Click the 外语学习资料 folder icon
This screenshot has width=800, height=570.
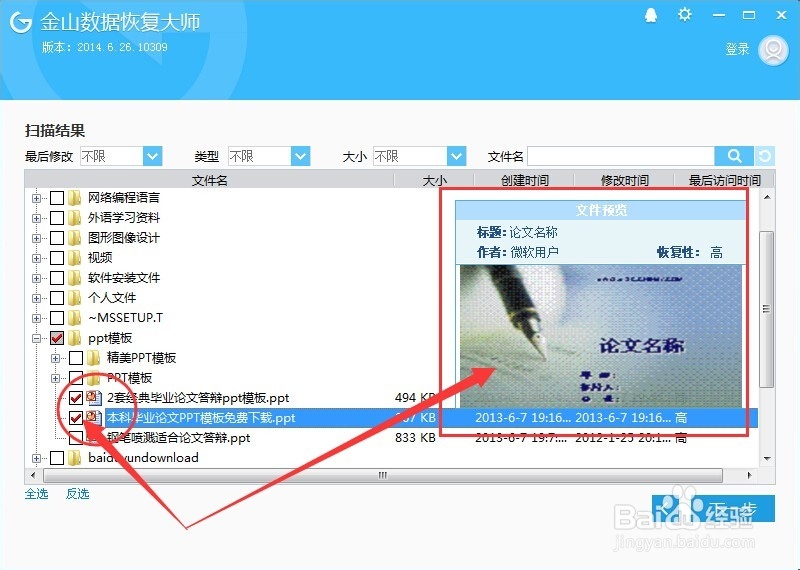pos(74,218)
